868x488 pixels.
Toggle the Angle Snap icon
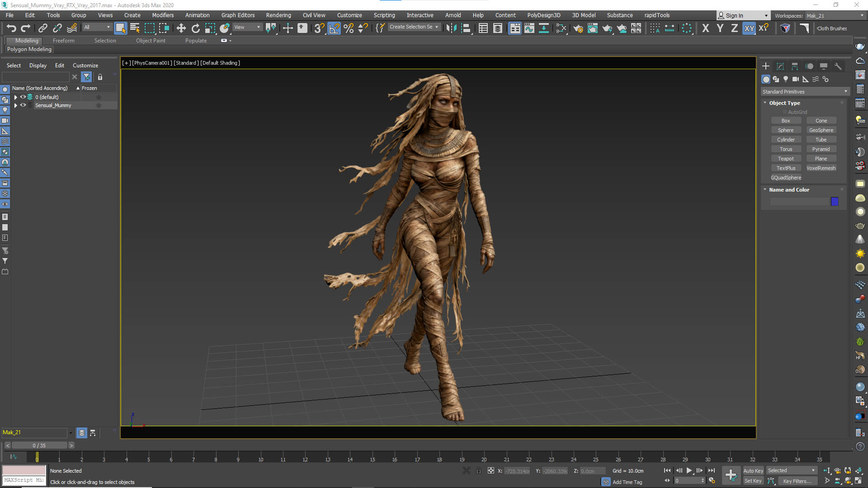click(x=334, y=28)
